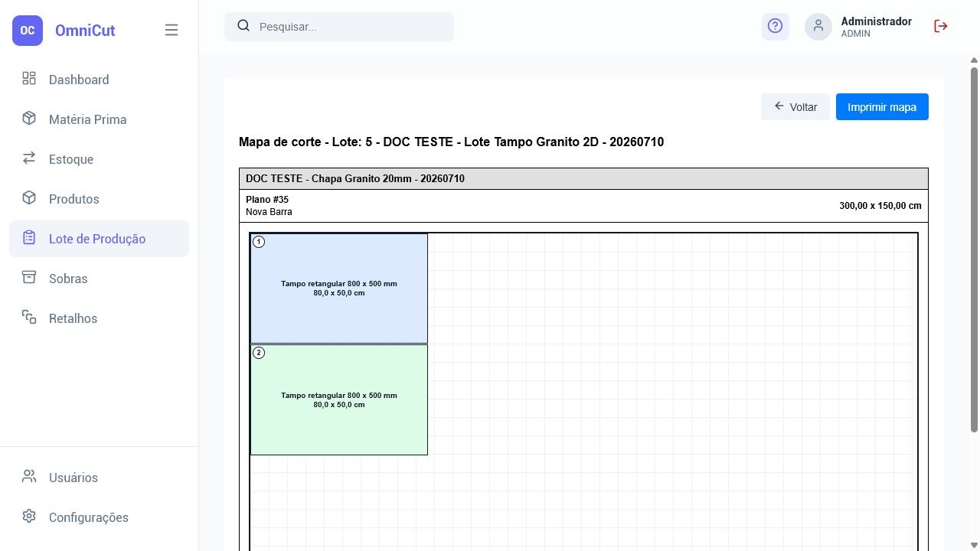980x551 pixels.
Task: Open Configurações settings
Action: tap(99, 517)
